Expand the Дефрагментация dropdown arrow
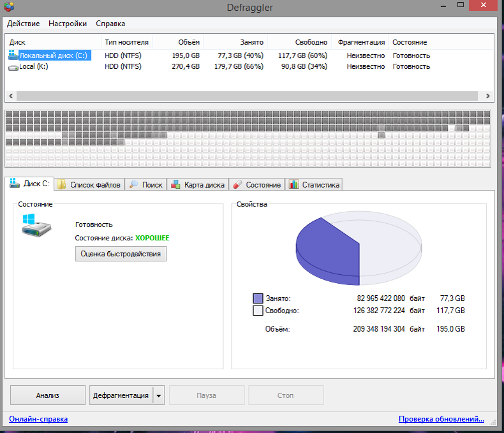 159,395
